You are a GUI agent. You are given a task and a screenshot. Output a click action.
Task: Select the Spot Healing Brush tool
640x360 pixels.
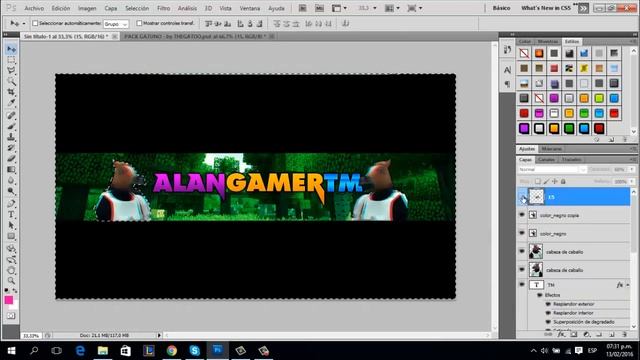[x=11, y=116]
